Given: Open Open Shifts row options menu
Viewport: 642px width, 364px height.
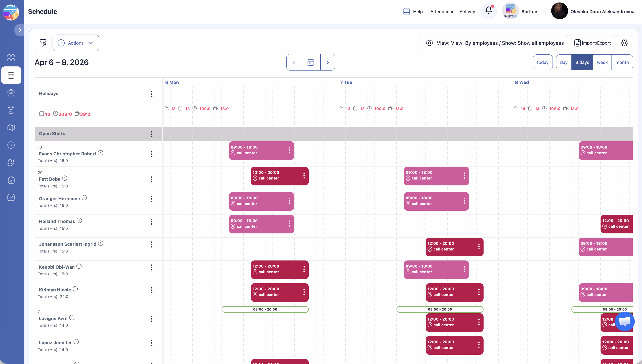Looking at the screenshot, I should coord(152,134).
